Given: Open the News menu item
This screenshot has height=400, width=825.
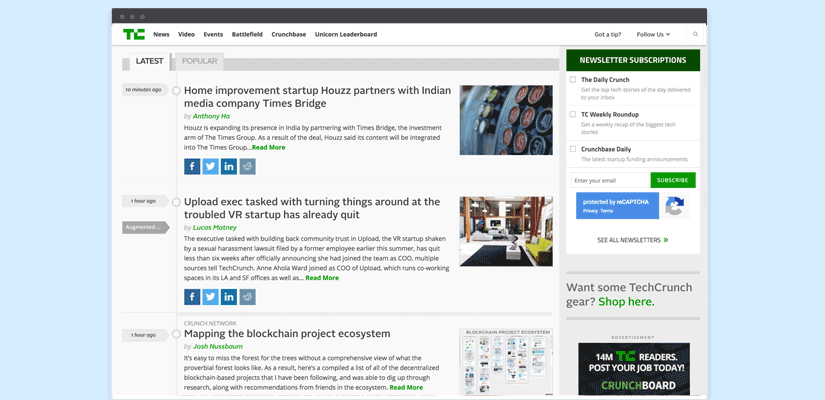Looking at the screenshot, I should 162,34.
